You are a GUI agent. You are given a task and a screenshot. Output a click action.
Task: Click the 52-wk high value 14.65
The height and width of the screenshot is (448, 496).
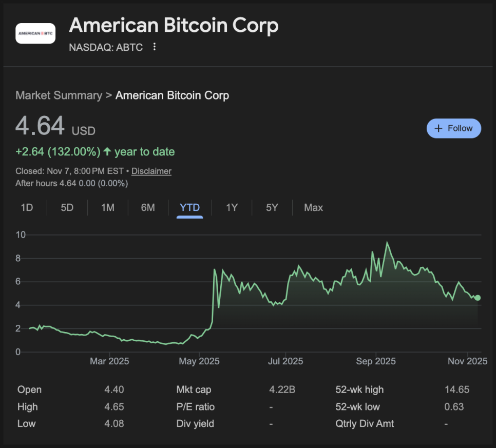click(456, 389)
